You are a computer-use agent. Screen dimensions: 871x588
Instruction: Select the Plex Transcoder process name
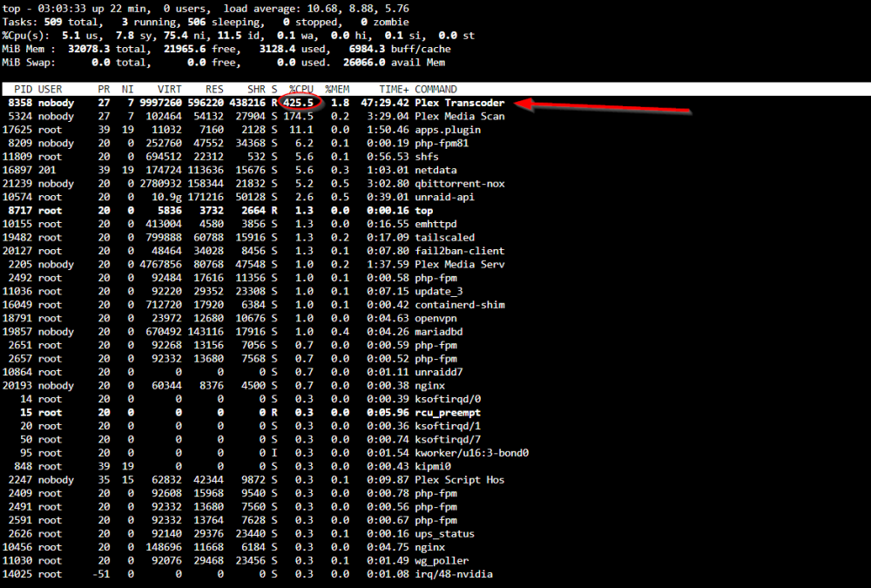(459, 103)
